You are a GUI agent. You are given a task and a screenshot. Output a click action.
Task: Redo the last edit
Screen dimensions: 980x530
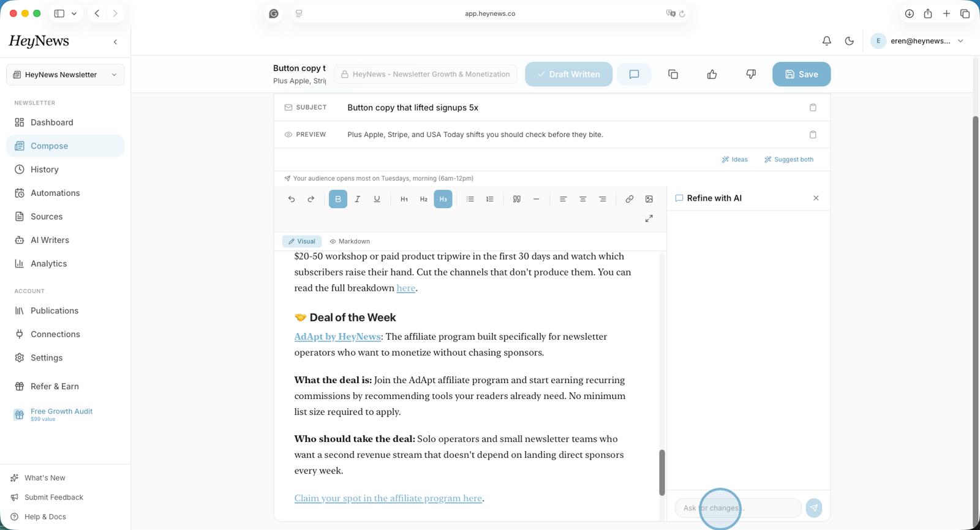coord(311,199)
